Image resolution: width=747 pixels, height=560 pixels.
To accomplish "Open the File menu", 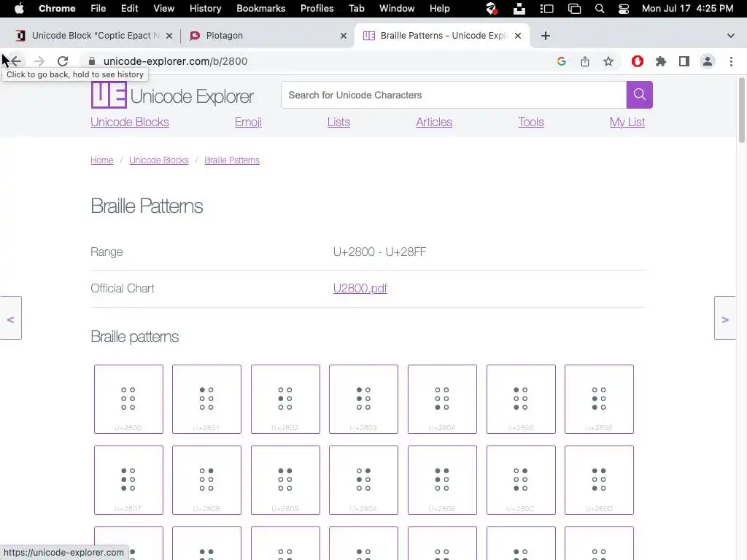I will [x=98, y=8].
